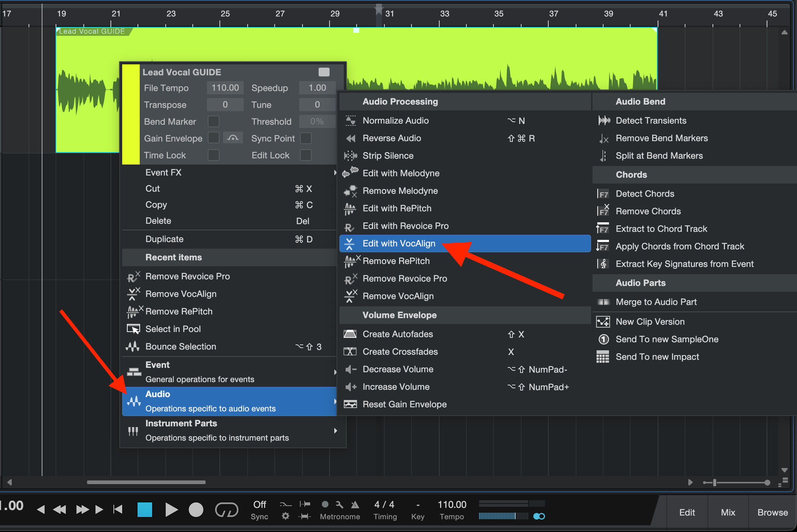Screen dimensions: 797x532
Task: Click the Extract to Chord Track icon
Action: (x=603, y=229)
